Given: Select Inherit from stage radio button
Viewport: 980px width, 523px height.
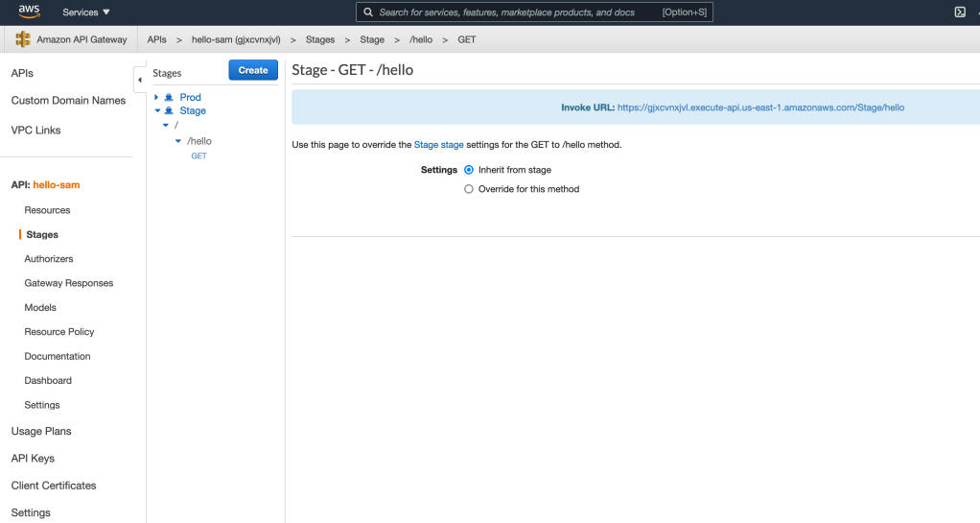Looking at the screenshot, I should point(469,170).
